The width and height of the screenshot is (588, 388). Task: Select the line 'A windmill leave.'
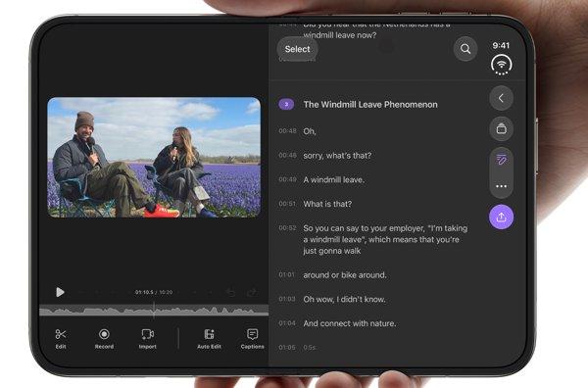[334, 179]
